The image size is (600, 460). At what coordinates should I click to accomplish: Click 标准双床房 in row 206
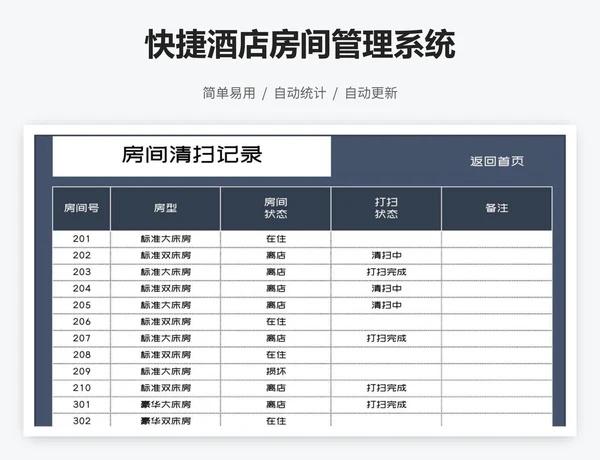165,321
